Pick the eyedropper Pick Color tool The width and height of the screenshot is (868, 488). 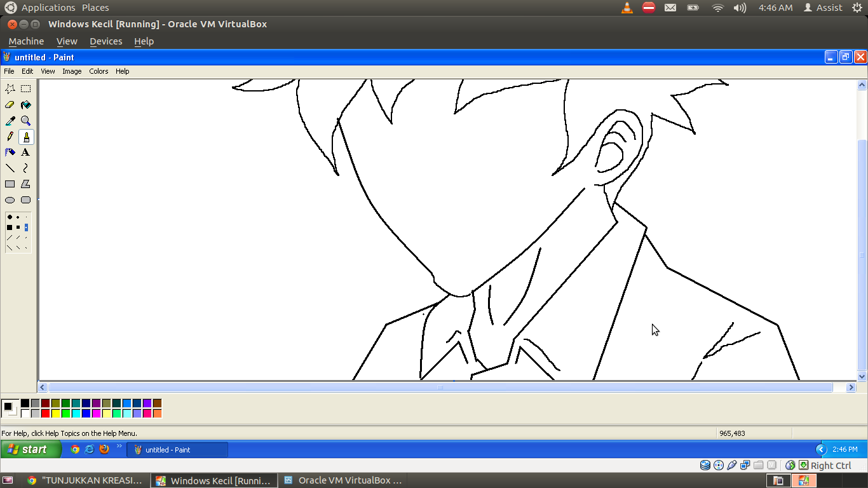tap(10, 121)
